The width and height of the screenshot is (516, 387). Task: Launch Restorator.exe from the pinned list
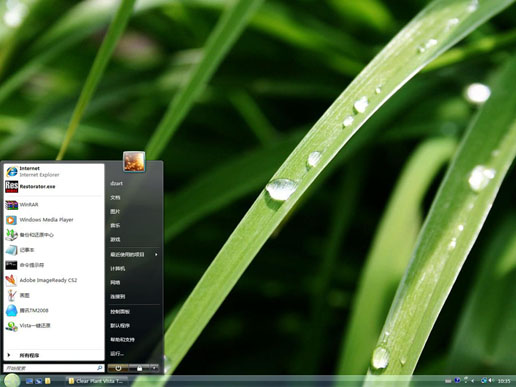[x=54, y=187]
